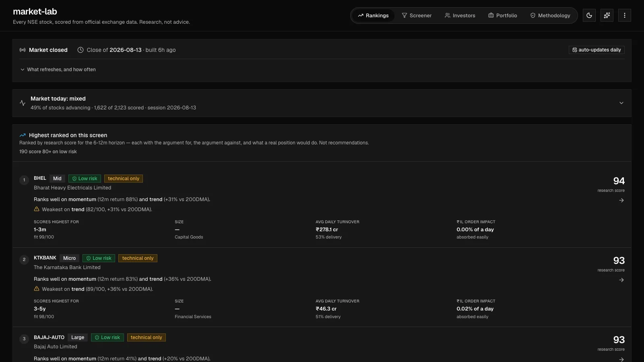Open the Rankings tab
Image resolution: width=644 pixels, height=362 pixels.
click(x=373, y=15)
